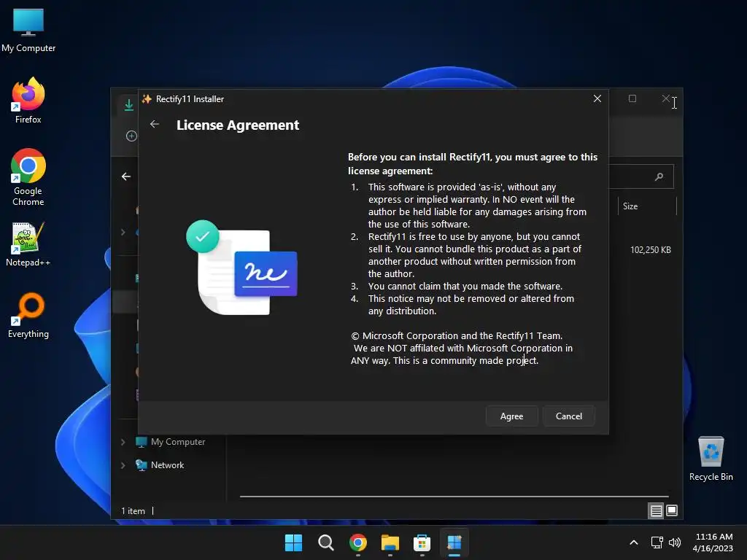Expand the Network tree node

coord(123,465)
